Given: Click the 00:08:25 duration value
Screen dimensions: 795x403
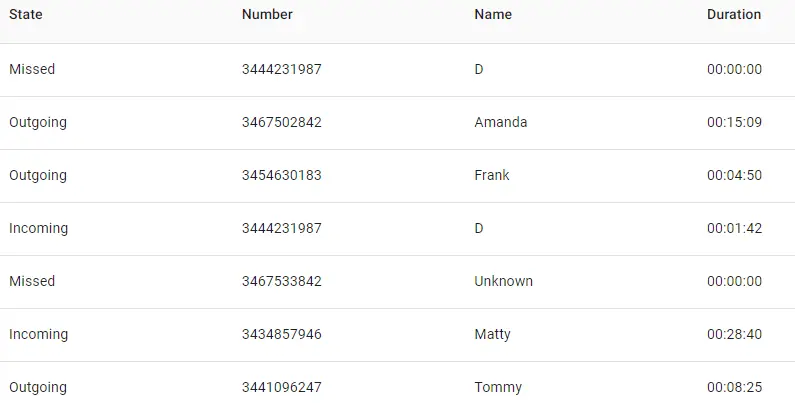Looking at the screenshot, I should (735, 388).
